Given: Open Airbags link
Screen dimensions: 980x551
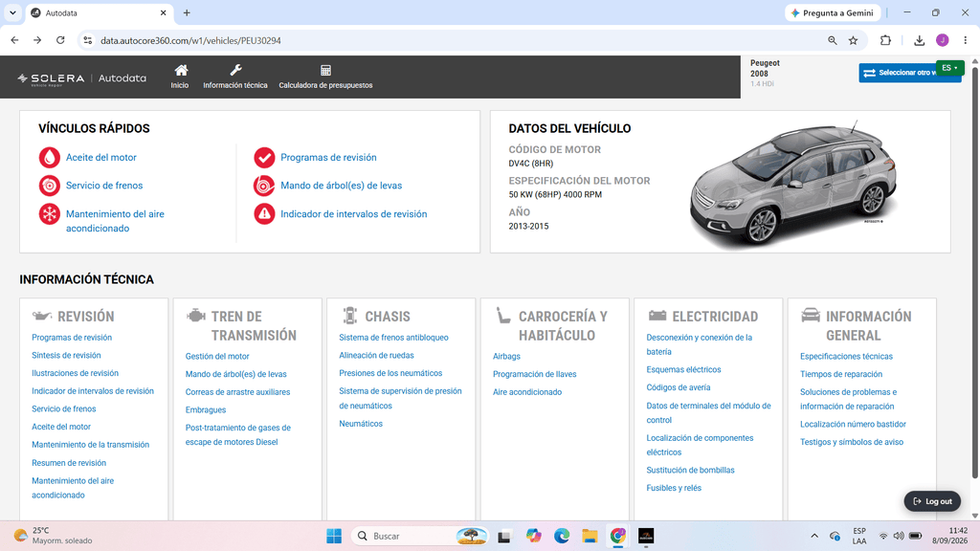Looking at the screenshot, I should point(506,356).
